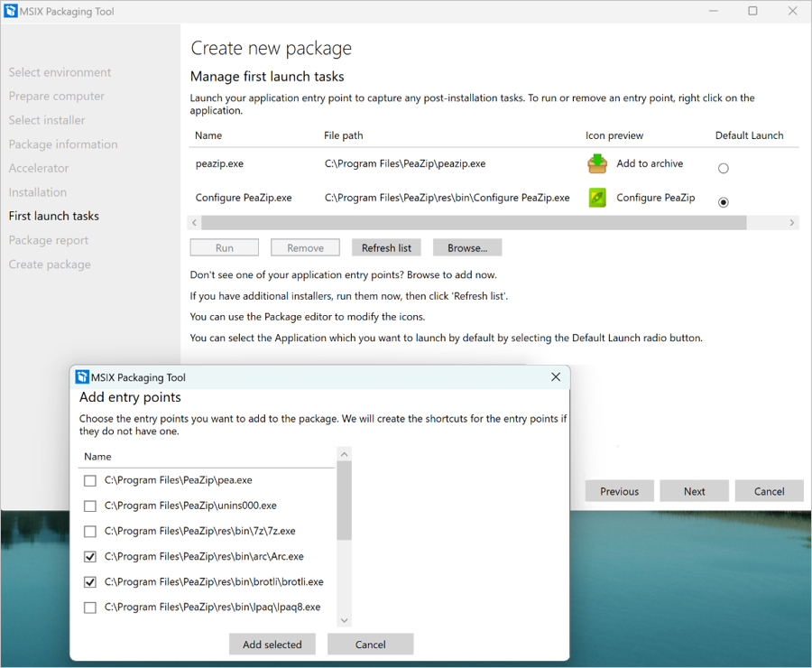Screen dimensions: 812x668
Task: Select the peazip.exe name cell
Action: point(219,163)
